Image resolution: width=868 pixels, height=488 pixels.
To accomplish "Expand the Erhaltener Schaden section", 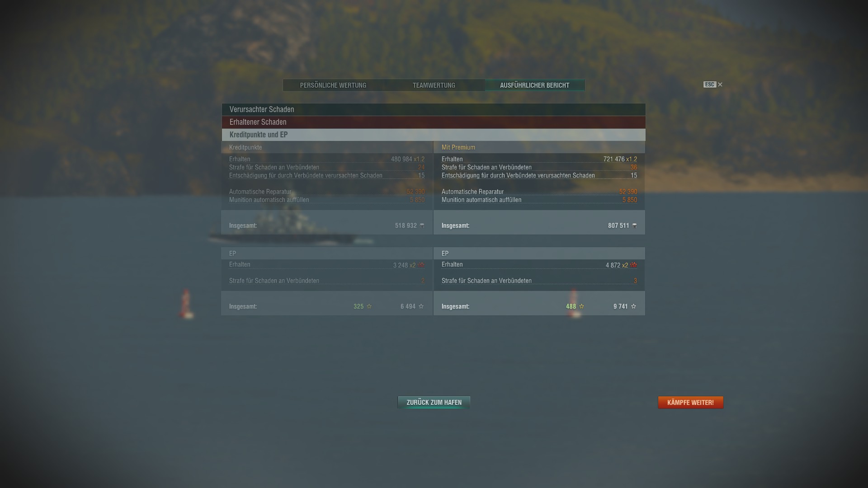I will click(x=434, y=122).
